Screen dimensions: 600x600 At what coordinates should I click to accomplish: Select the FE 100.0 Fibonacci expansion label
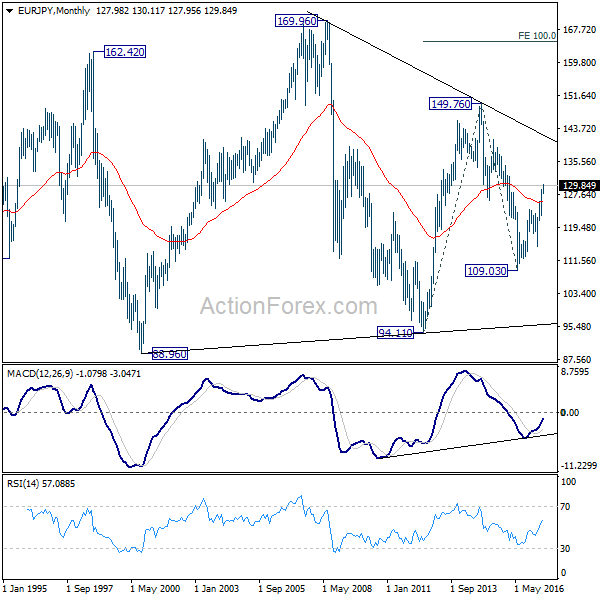coord(537,36)
